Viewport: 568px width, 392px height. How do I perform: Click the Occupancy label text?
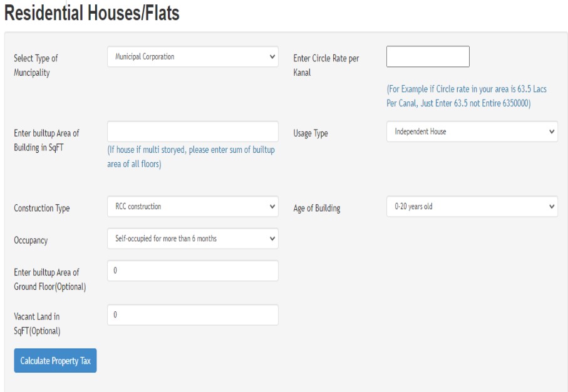coord(31,240)
